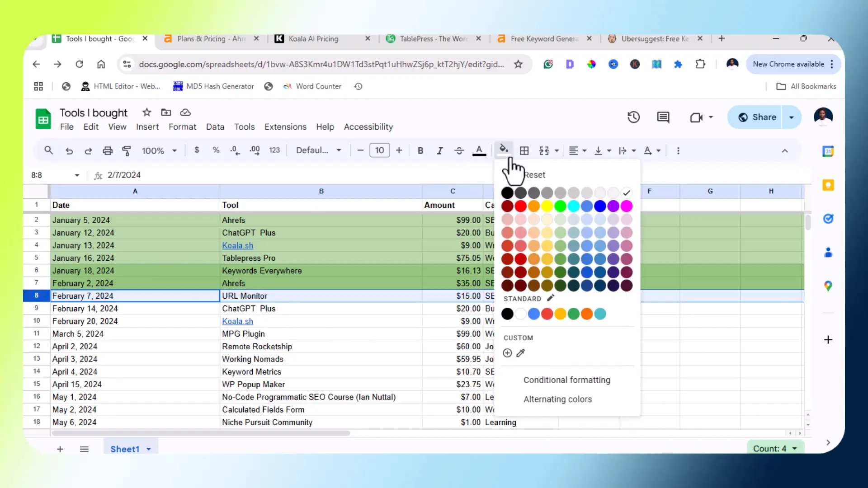Apply currency format with dollar icon
Image resolution: width=868 pixels, height=488 pixels.
197,150
